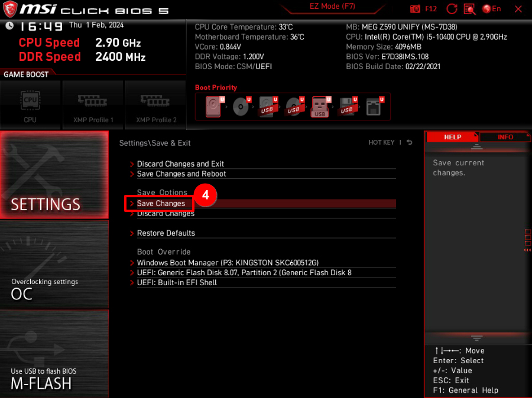Click the Save Options heading
Viewport: 532px width, 398px height.
coord(162,193)
